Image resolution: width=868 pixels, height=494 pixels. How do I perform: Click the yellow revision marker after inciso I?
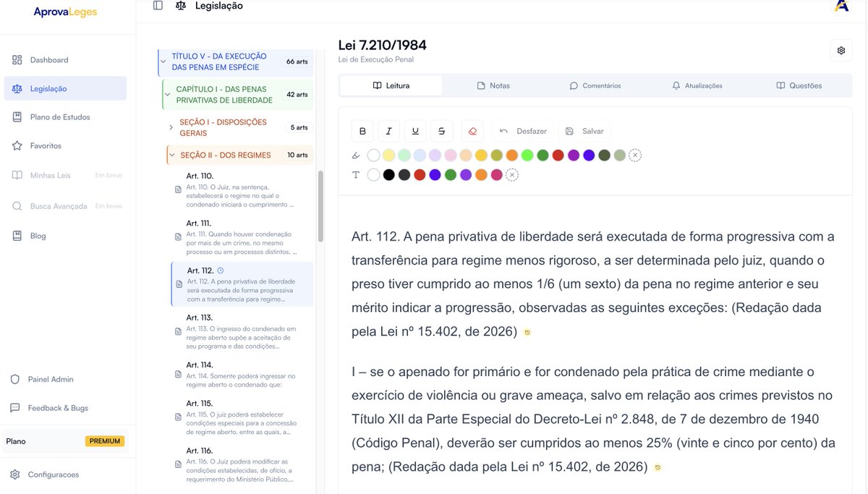pos(657,468)
